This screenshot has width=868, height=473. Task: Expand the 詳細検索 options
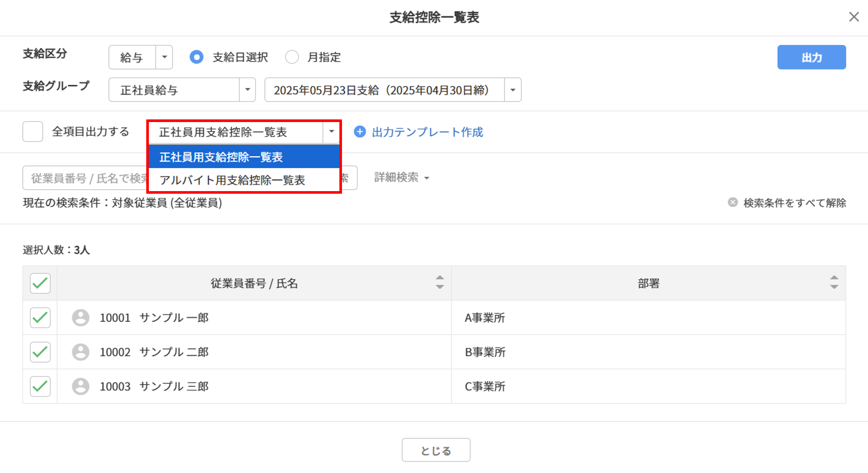(x=401, y=177)
